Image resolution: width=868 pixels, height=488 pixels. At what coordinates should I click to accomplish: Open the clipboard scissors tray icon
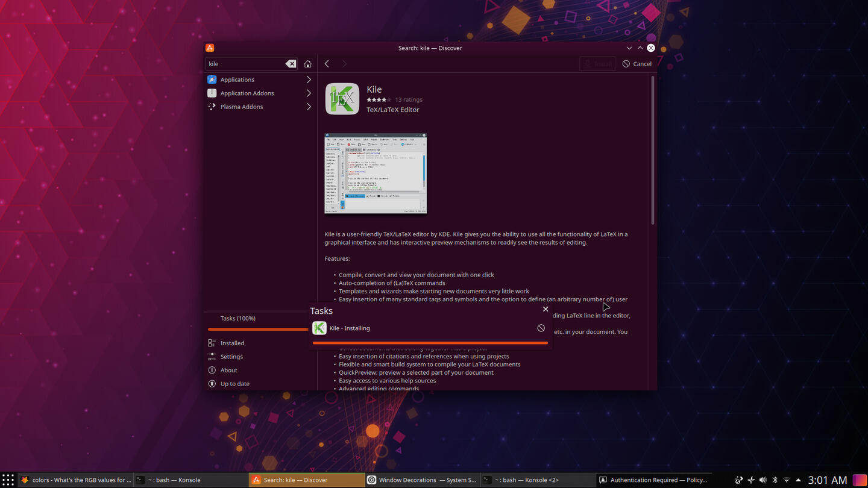click(751, 480)
